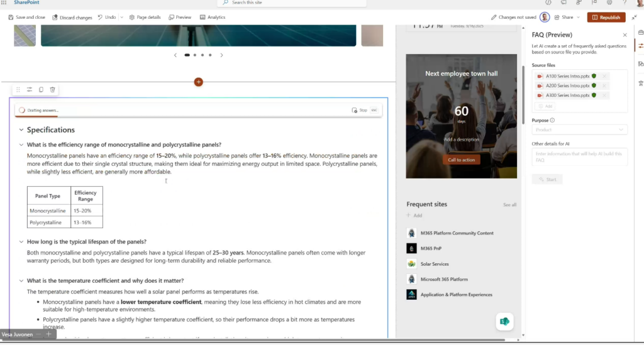The width and height of the screenshot is (644, 345).
Task: Open web part edit properties icon
Action: pos(30,89)
